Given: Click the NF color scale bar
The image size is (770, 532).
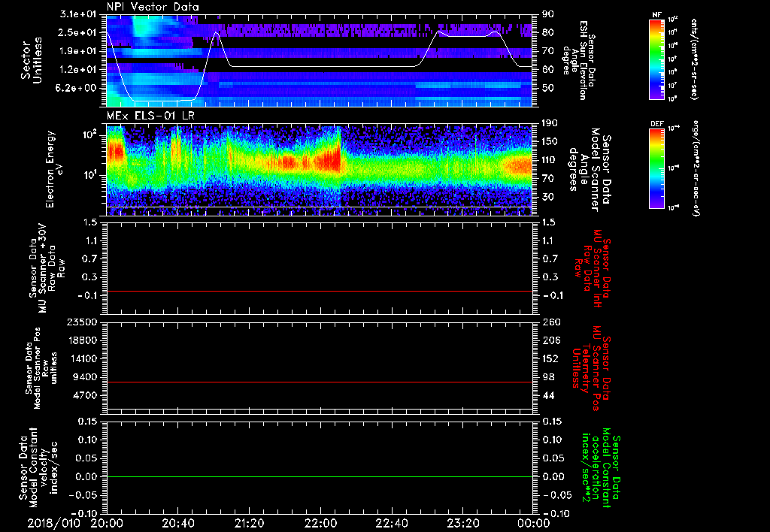Looking at the screenshot, I should point(655,60).
